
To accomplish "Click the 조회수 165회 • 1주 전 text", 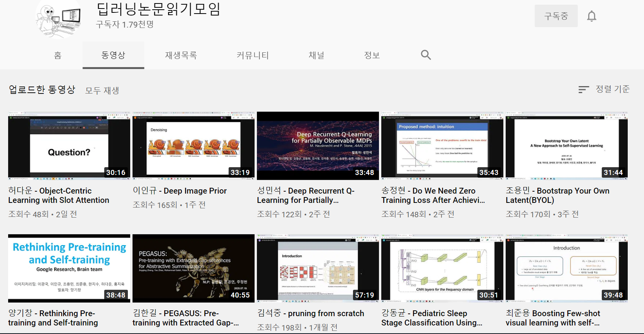I will coord(169,205).
